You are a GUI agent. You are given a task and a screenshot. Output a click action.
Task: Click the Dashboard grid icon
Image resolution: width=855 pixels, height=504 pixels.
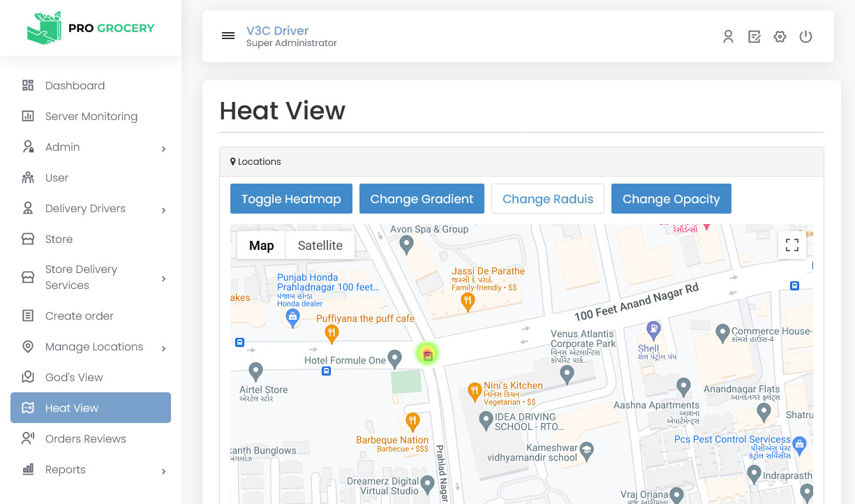[x=28, y=85]
